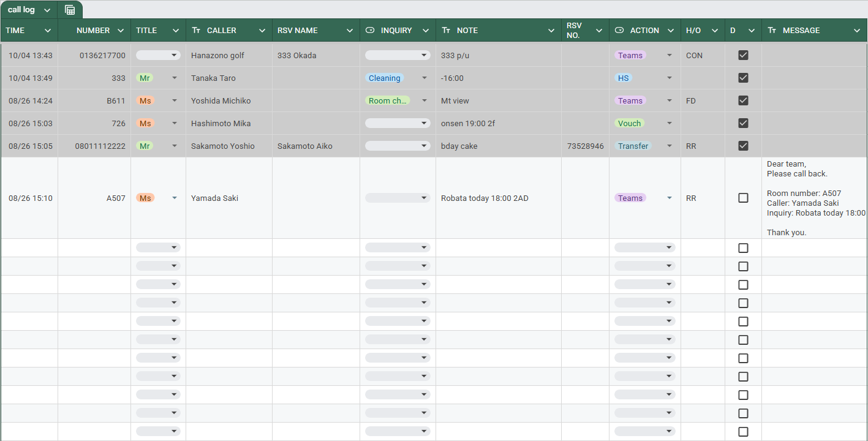
Task: Open ACTION column filter dropdown
Action: pyautogui.click(x=671, y=31)
